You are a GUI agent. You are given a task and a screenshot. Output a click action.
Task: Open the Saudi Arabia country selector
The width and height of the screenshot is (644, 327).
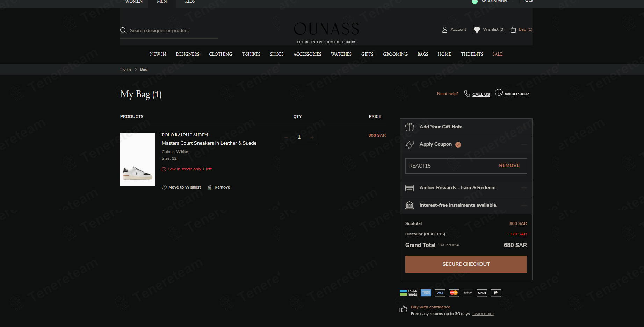[x=493, y=1]
